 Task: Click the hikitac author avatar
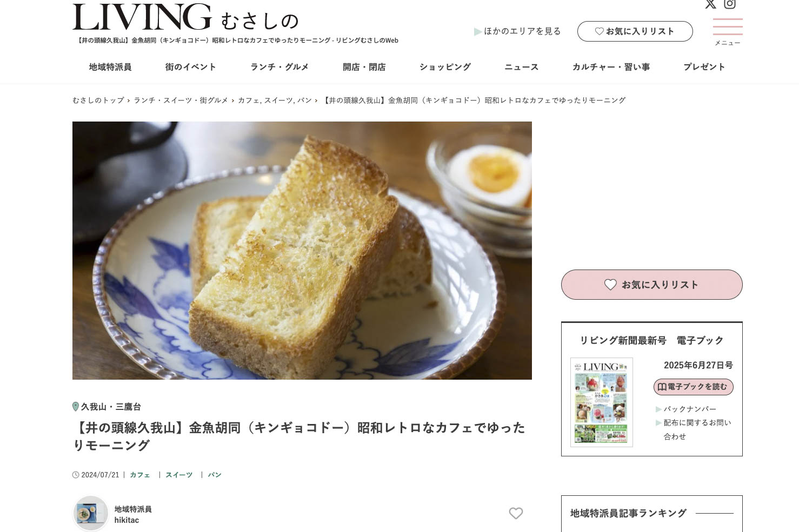coord(91,513)
